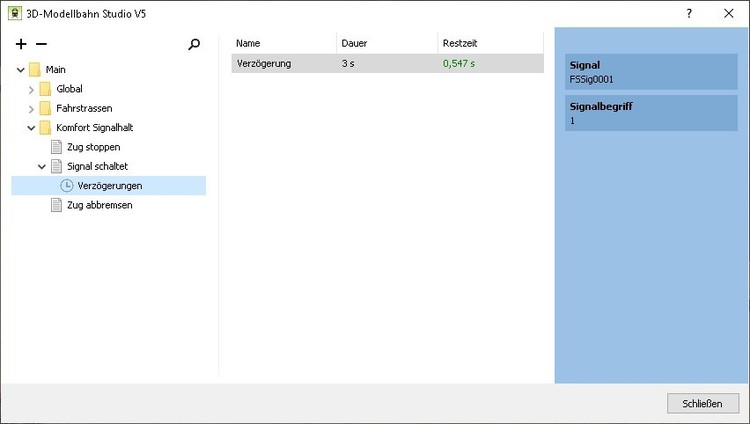Screen dimensions: 750x424
Task: Select the Global folder label
Action: [69, 89]
